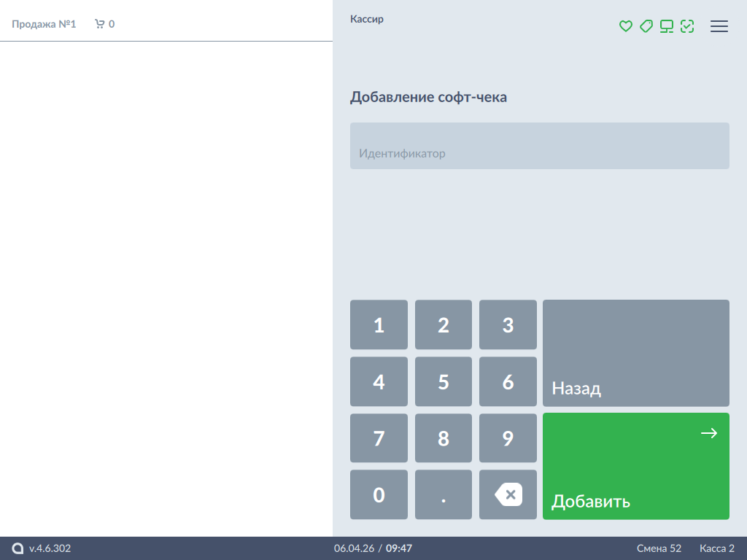This screenshot has height=560, width=747.
Task: Click the Касса 2 label
Action: tap(716, 548)
